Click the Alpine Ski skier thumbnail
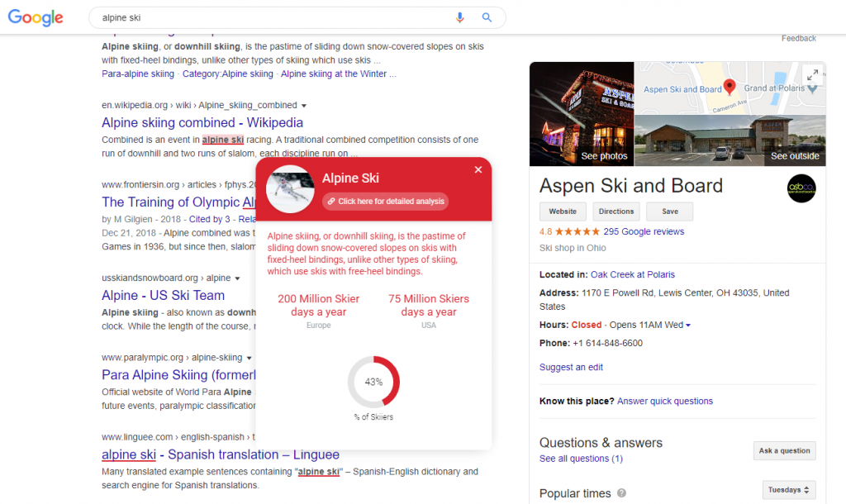The height and width of the screenshot is (504, 846). coord(290,189)
